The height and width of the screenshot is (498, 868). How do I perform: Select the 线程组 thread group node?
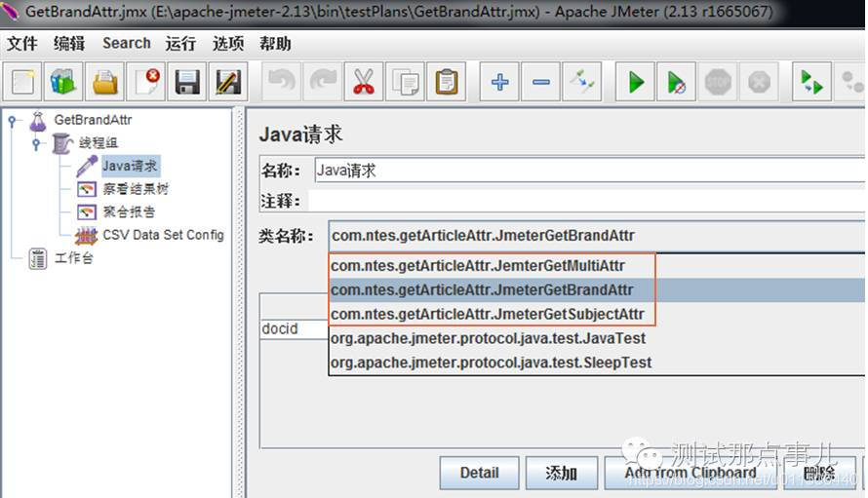(98, 142)
